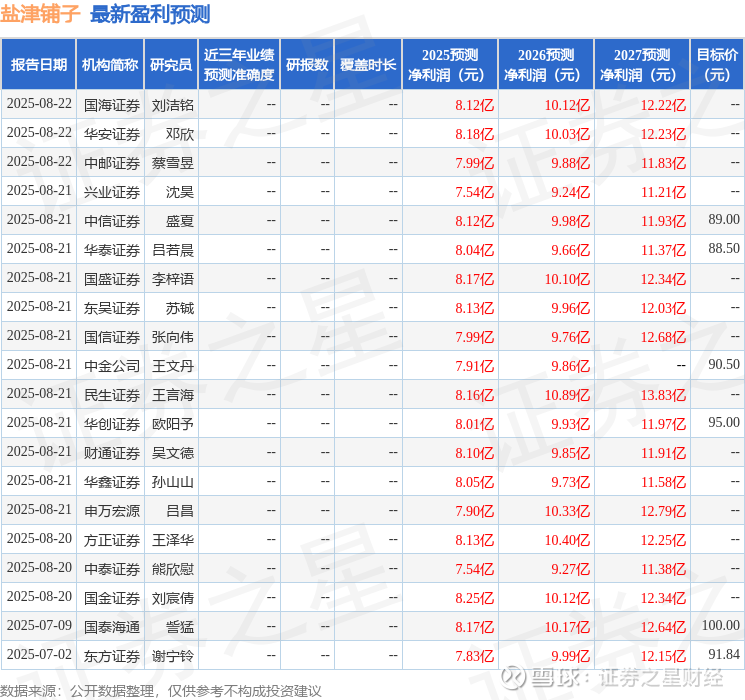Select the 华创证券 institution cell

tap(112, 424)
